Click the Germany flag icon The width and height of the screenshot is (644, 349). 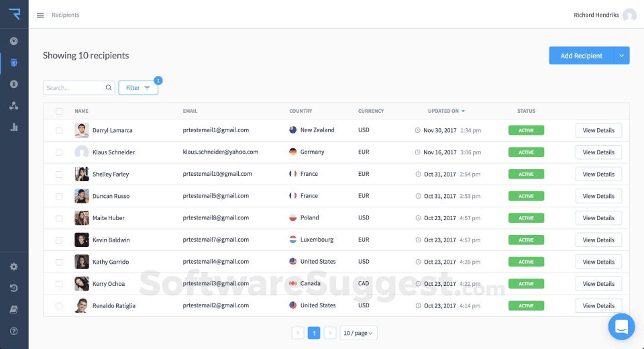[x=293, y=152]
